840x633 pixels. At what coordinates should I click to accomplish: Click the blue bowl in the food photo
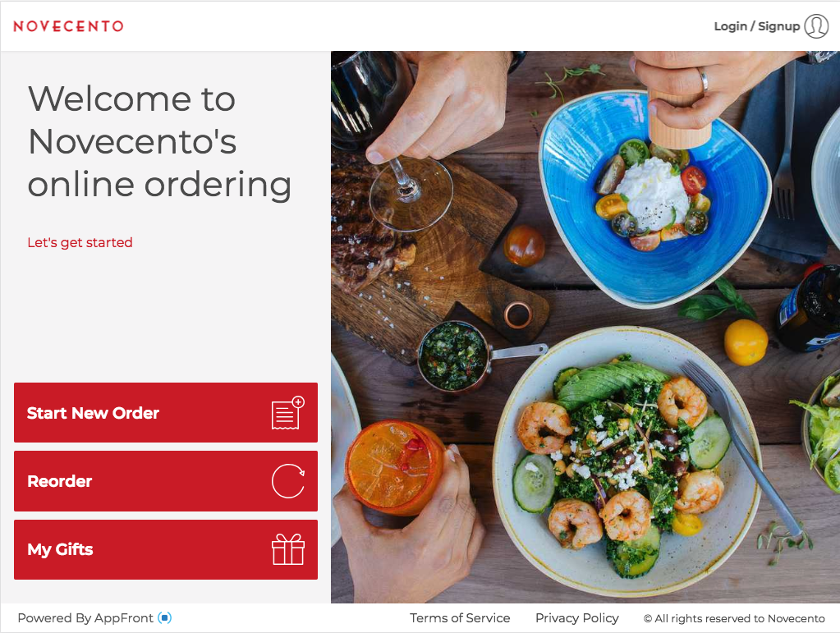654,200
